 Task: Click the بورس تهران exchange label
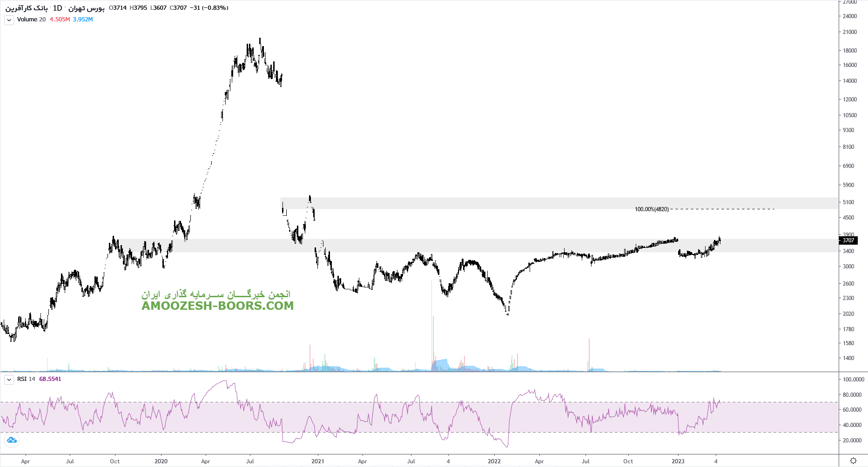pyautogui.click(x=87, y=8)
